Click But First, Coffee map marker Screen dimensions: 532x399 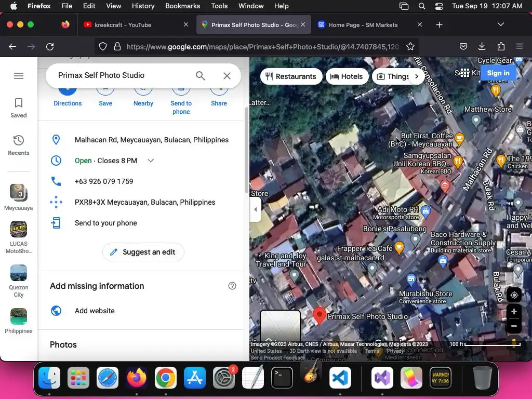click(459, 138)
